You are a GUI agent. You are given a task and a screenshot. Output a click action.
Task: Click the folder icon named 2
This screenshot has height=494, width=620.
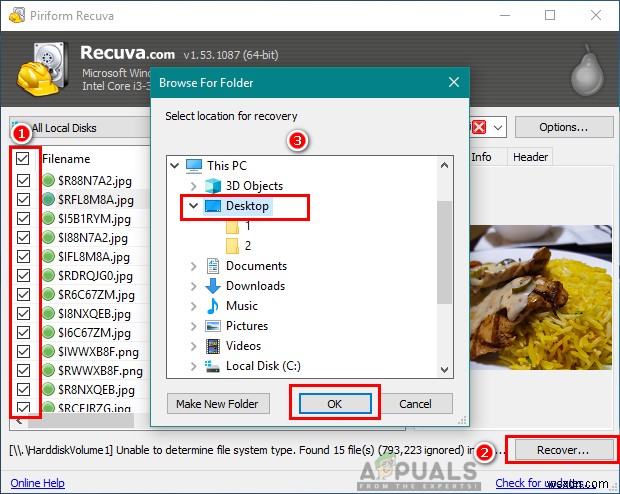click(x=232, y=246)
